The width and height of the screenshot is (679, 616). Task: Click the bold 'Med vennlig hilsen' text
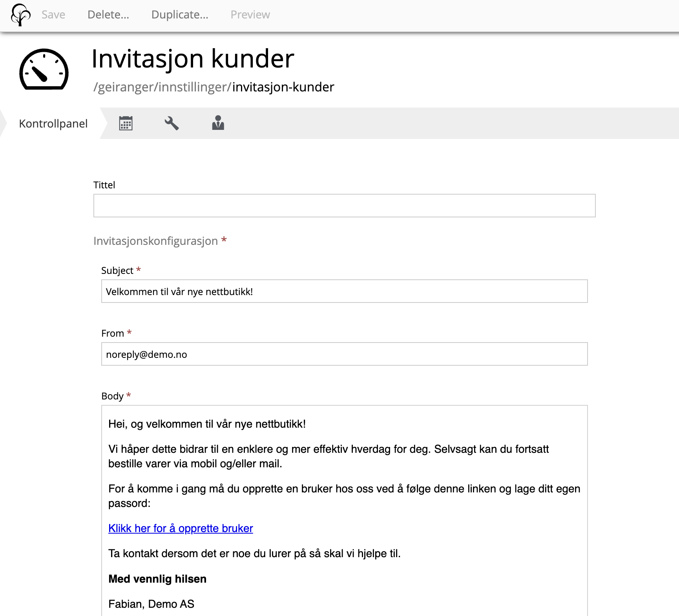tap(157, 579)
